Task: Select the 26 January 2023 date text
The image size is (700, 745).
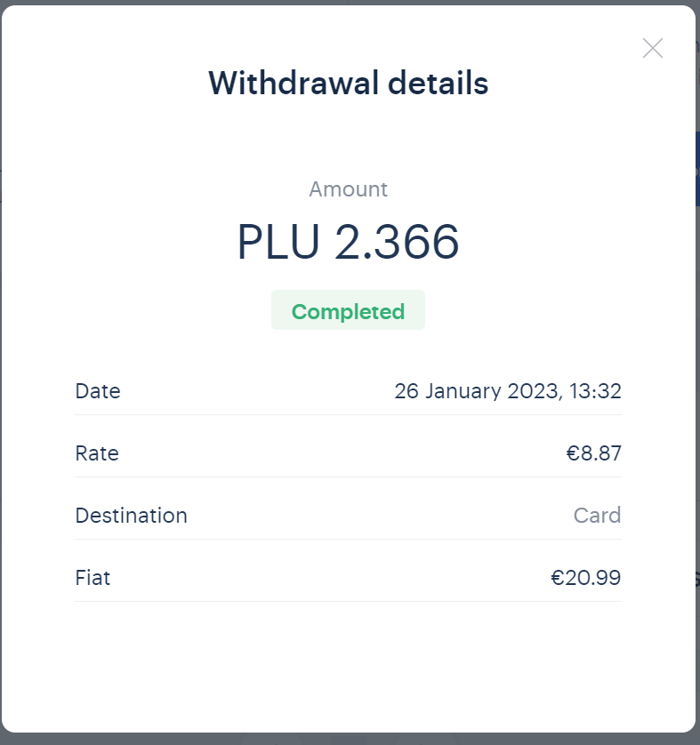Action: coord(476,391)
